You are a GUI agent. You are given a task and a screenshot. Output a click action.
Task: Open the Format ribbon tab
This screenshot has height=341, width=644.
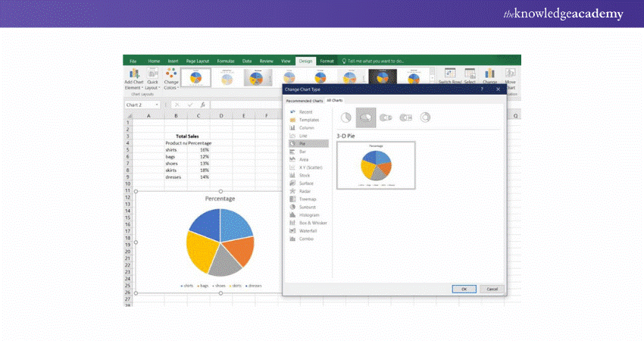click(x=327, y=60)
